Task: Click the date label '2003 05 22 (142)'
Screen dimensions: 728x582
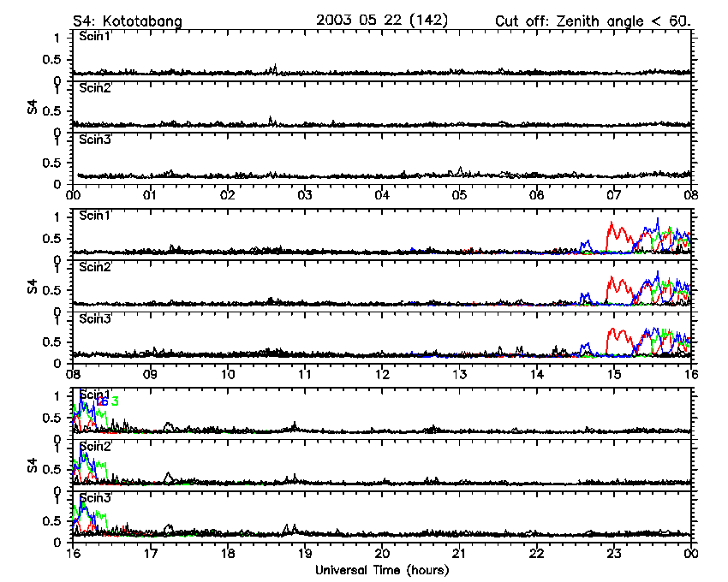Action: [382, 21]
